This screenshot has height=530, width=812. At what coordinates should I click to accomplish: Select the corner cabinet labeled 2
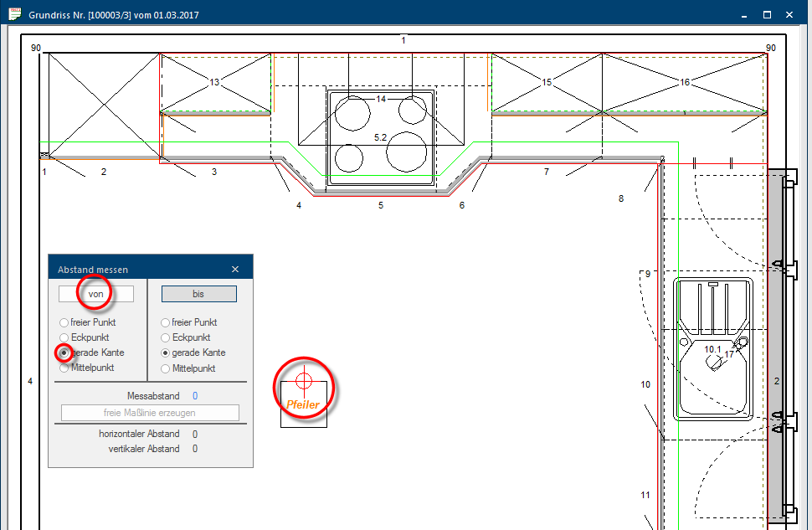coord(104,105)
